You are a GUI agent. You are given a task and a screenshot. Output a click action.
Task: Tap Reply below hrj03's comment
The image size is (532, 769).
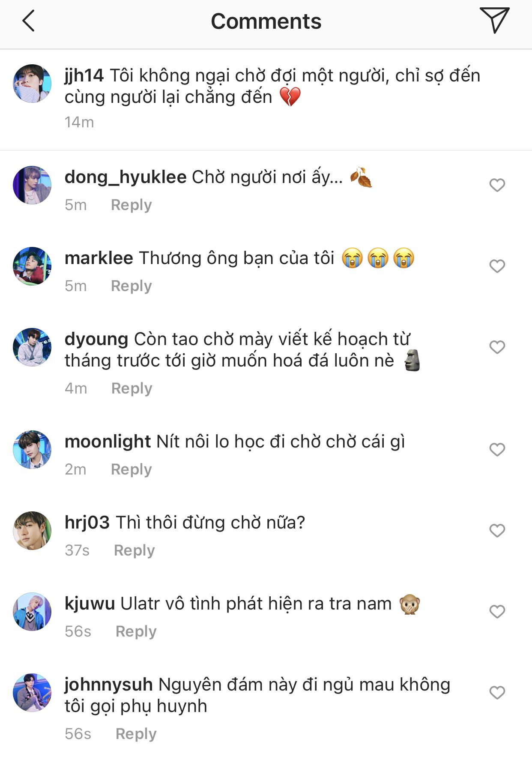pyautogui.click(x=134, y=550)
